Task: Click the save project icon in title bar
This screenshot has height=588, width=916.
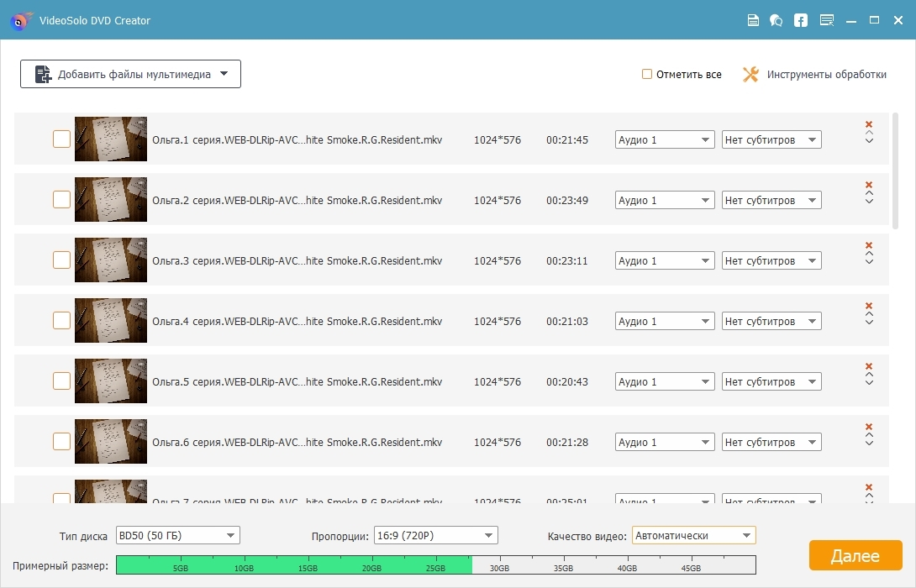Action: (754, 20)
